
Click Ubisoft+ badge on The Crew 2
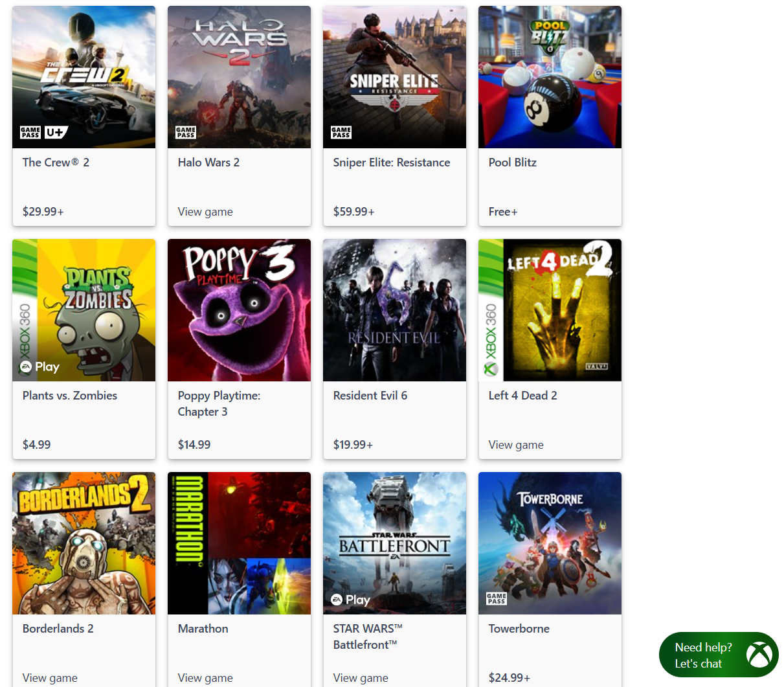pos(56,133)
